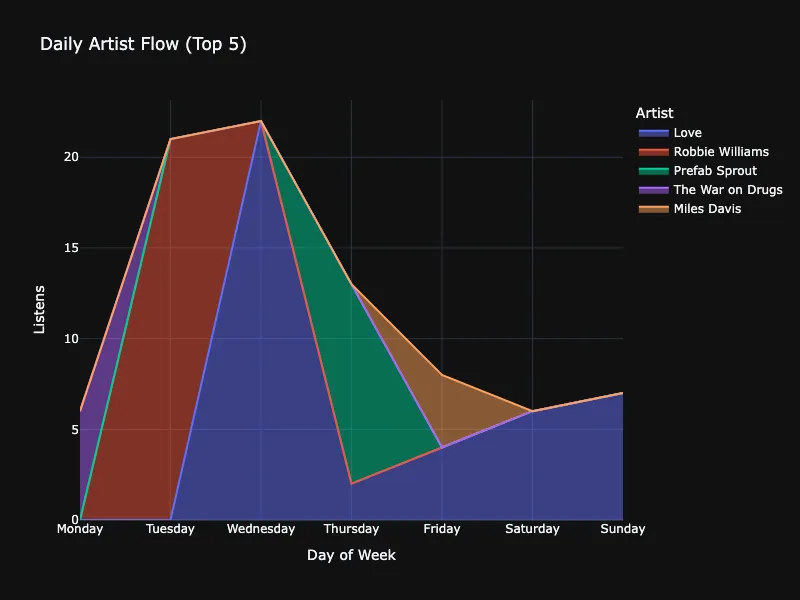This screenshot has width=800, height=600.
Task: Click the Miles Davis data point at Friday
Action: click(x=442, y=375)
